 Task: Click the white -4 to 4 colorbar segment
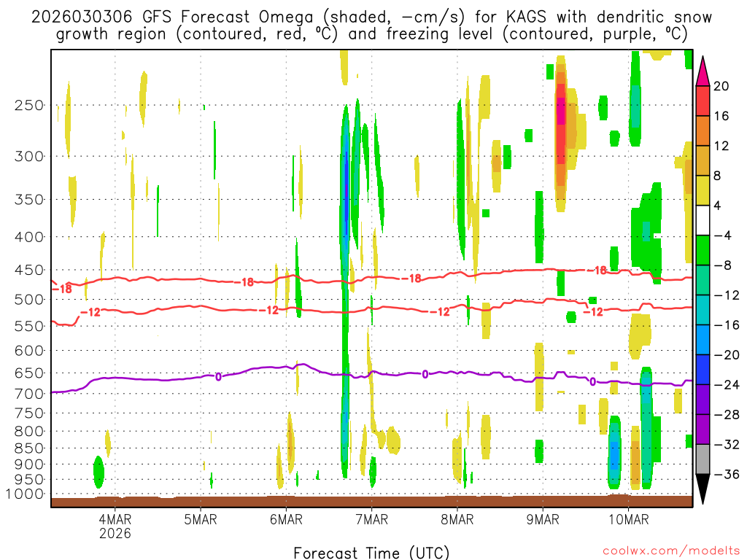point(703,220)
